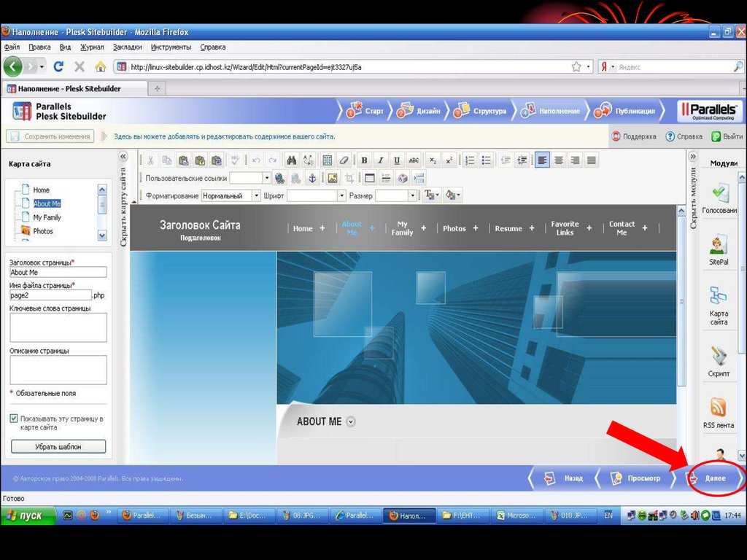Viewport: 747px width, 560px height.
Task: Click the Выйти logout link
Action: pos(727,136)
